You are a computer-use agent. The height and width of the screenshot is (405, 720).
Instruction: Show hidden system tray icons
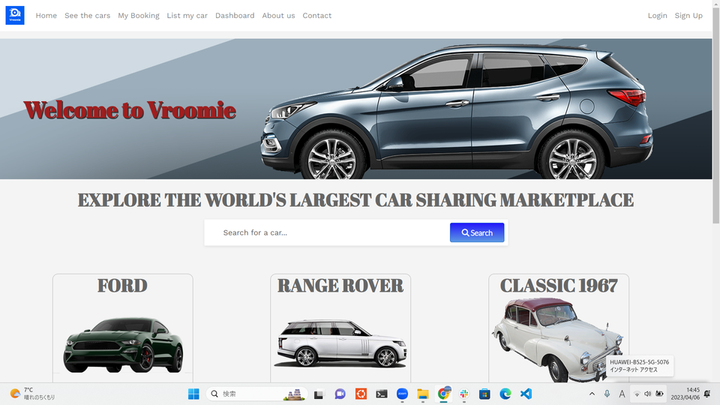pos(592,394)
